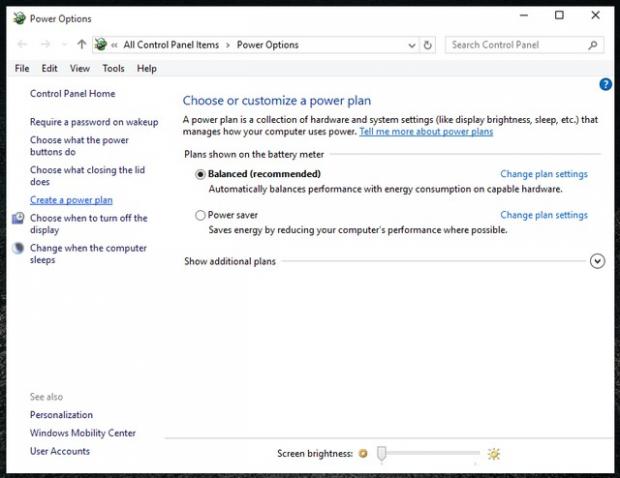Screen dimensions: 620x478
Task: Go back with the back arrow
Action: click(23, 44)
